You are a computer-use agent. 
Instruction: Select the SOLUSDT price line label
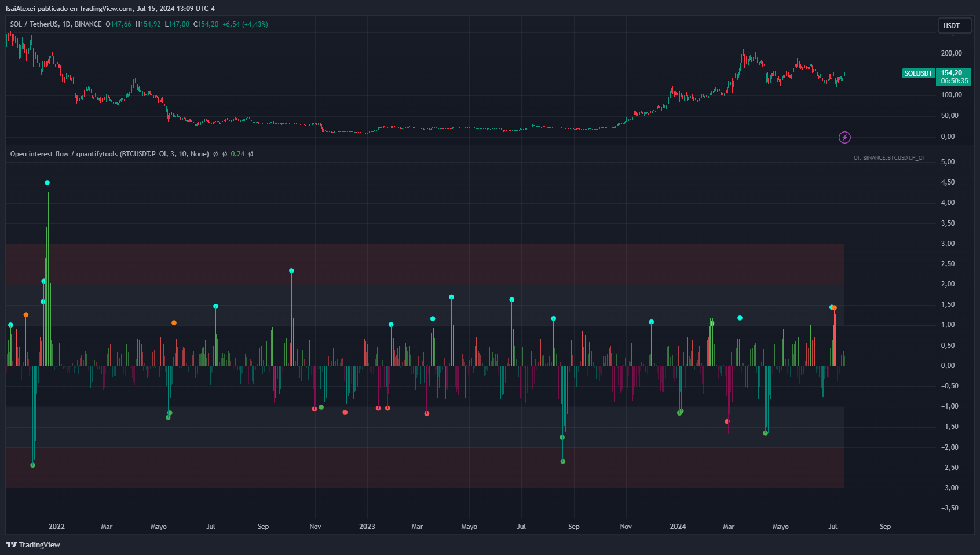coord(919,73)
